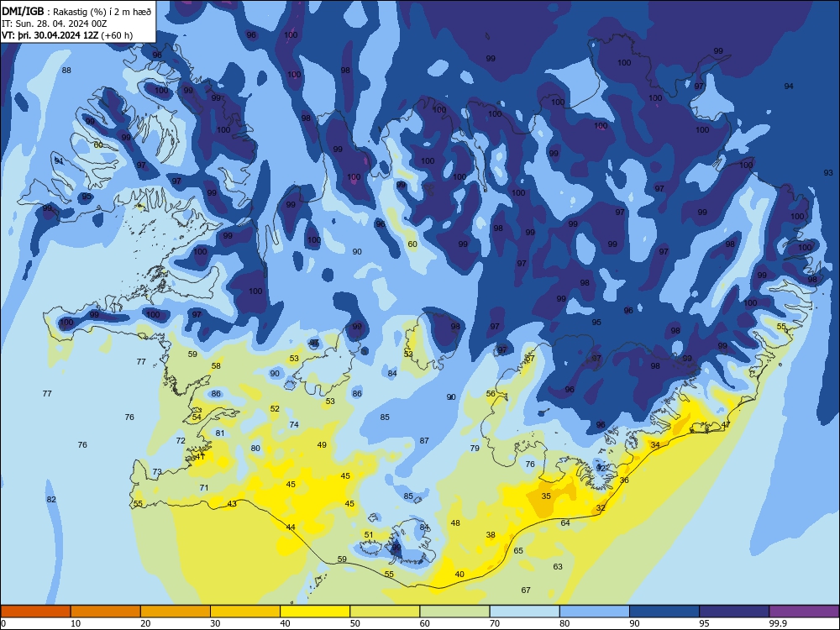This screenshot has height=630, width=840.
Task: Click the 'VT: þri. 30.04.2024 12Z (+60 h)' line
Action: (67, 35)
